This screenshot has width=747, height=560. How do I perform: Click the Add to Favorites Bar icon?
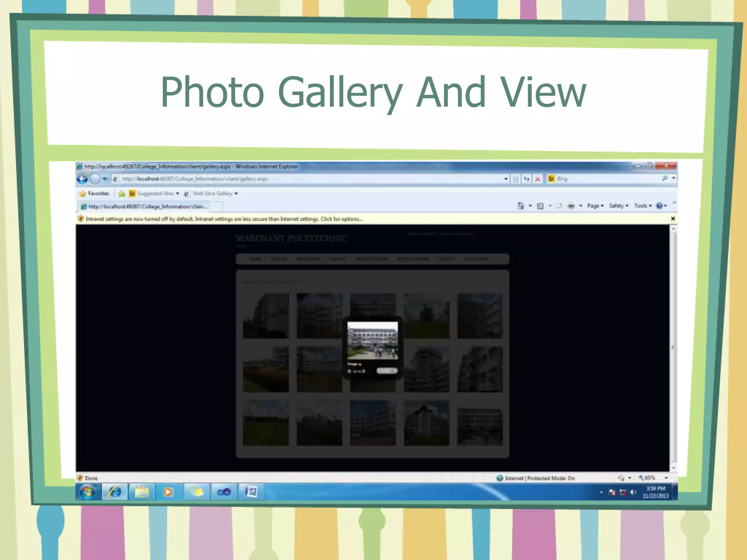click(121, 194)
